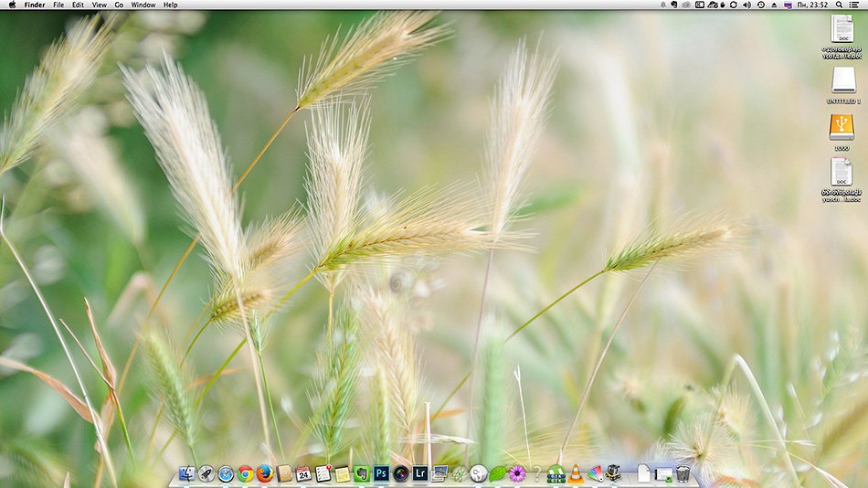Image resolution: width=868 pixels, height=488 pixels.
Task: Open Time Machine menu bar icon
Action: (x=761, y=5)
